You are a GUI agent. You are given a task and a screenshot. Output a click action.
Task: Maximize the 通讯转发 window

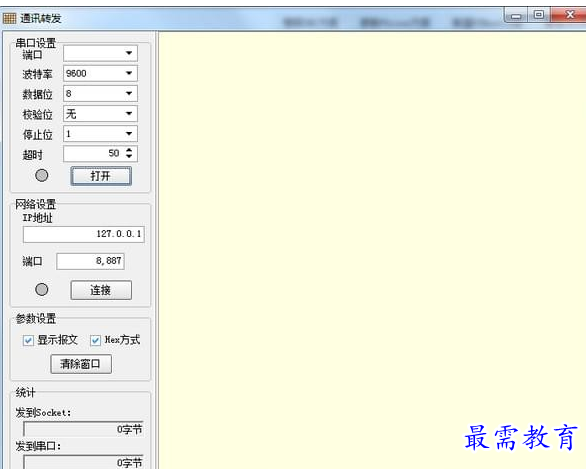539,15
